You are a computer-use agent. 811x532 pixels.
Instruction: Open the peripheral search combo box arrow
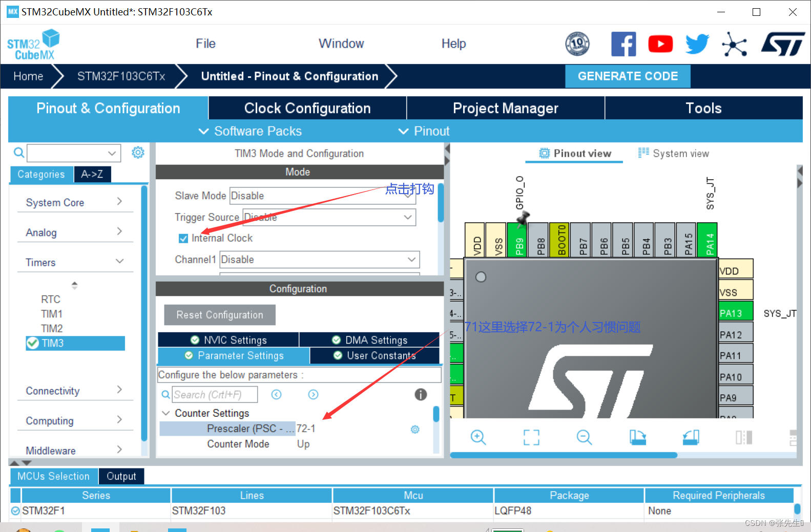pos(112,153)
